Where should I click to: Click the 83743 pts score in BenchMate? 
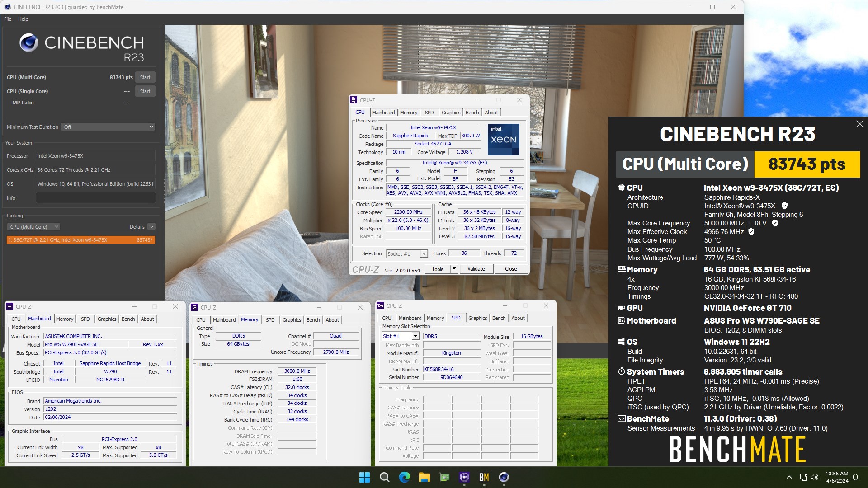tap(807, 164)
